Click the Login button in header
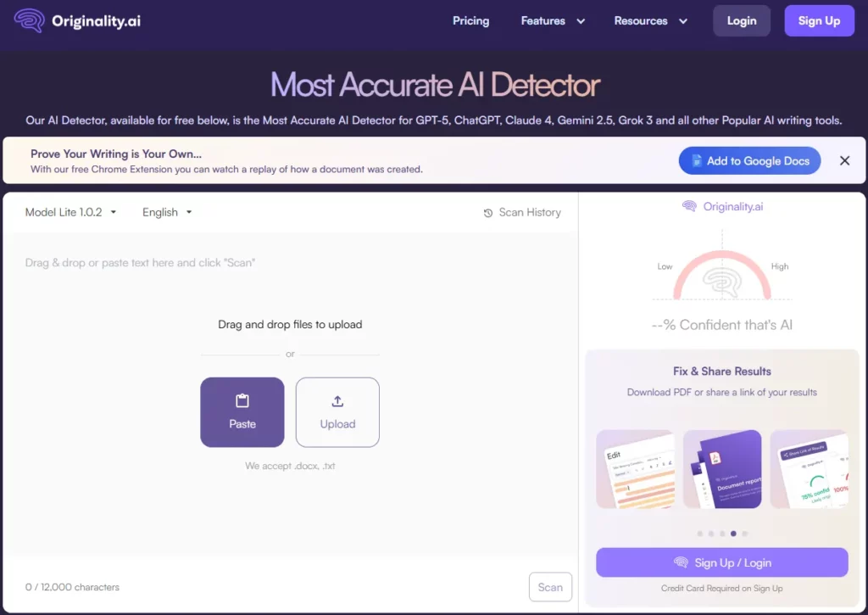 point(741,20)
